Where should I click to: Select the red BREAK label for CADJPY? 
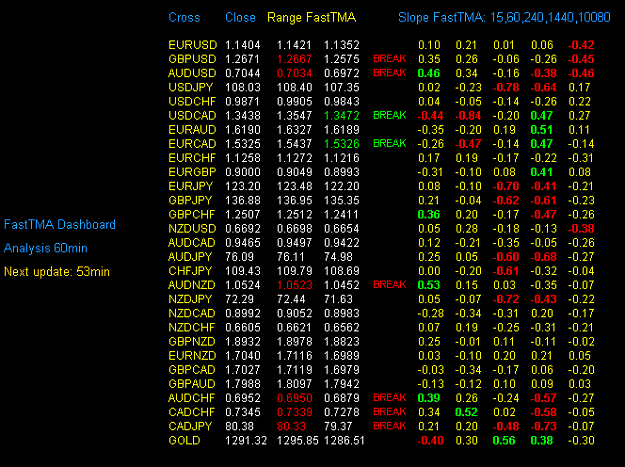click(x=389, y=426)
